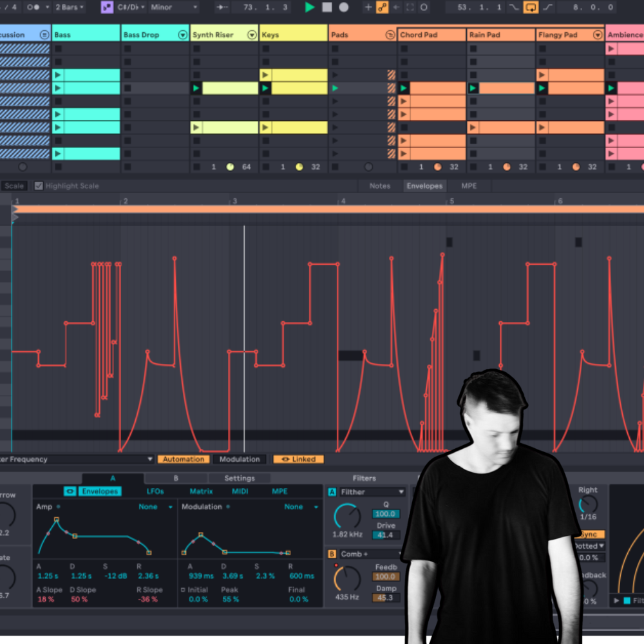Viewport: 644px width, 644px height.
Task: Toggle the Linked envelope mode
Action: [x=298, y=459]
